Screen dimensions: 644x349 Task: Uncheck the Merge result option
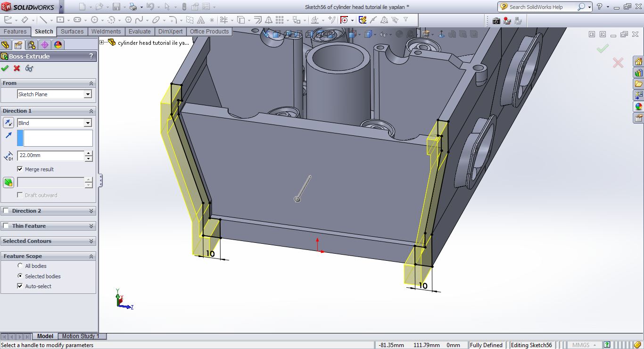tap(19, 169)
